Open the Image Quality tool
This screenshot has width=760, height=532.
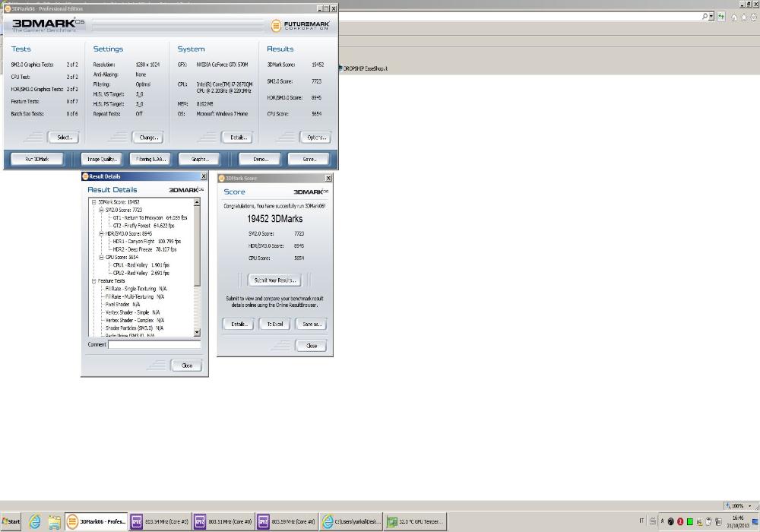(x=102, y=159)
